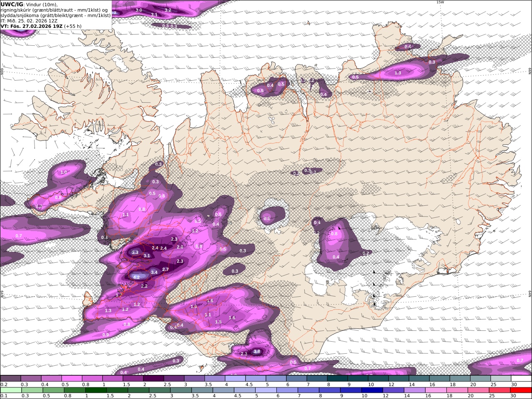This screenshot has width=532, height=399.
Task: Click the '4.2' precipitation value on the map
Action: 136,277
